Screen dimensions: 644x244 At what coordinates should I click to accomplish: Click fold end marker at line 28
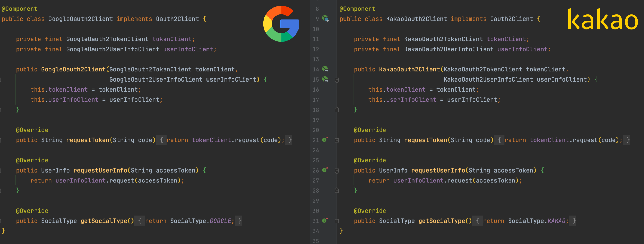pyautogui.click(x=337, y=191)
